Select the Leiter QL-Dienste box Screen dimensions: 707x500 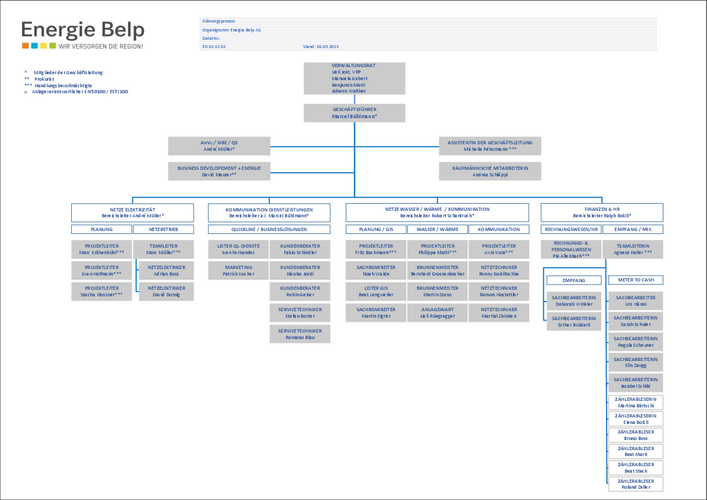239,249
